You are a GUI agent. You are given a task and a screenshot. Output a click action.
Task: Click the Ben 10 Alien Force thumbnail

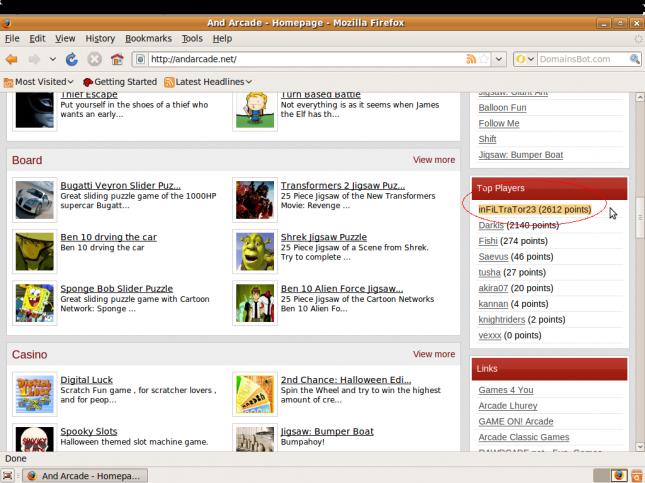coord(255,303)
